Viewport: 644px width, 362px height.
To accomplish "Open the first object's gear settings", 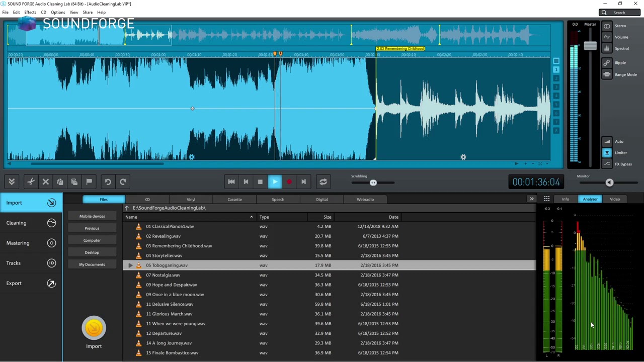I will pyautogui.click(x=191, y=157).
